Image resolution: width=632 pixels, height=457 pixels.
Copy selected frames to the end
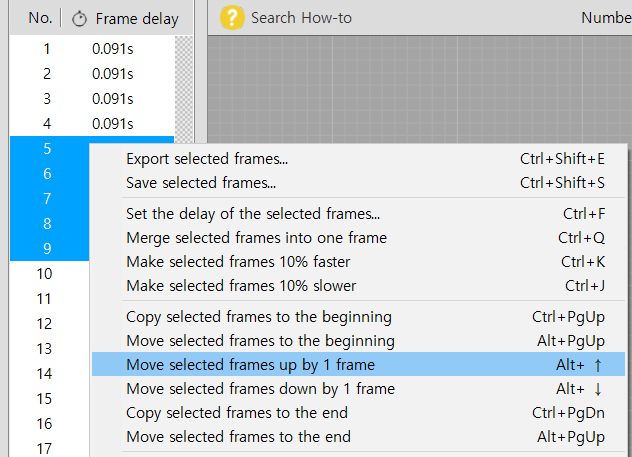pos(237,413)
